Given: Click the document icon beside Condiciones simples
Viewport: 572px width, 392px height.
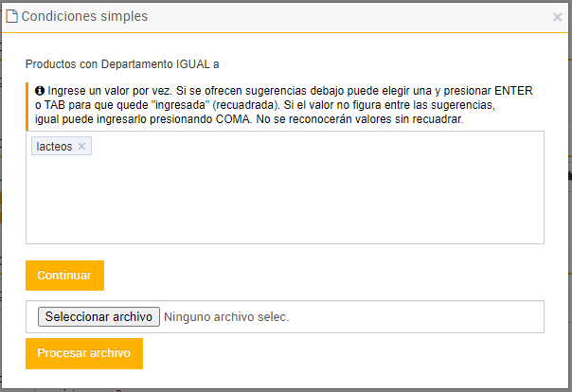Looking at the screenshot, I should tap(12, 16).
